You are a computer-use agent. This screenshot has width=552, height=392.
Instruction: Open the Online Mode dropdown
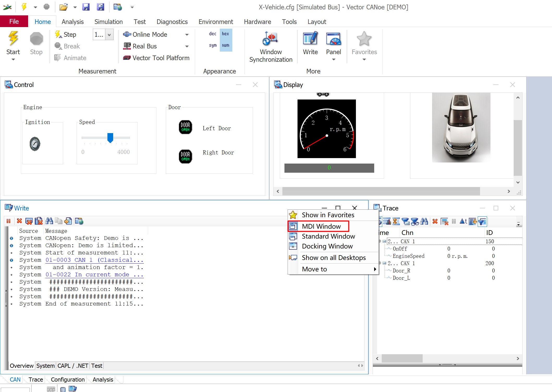point(187,34)
